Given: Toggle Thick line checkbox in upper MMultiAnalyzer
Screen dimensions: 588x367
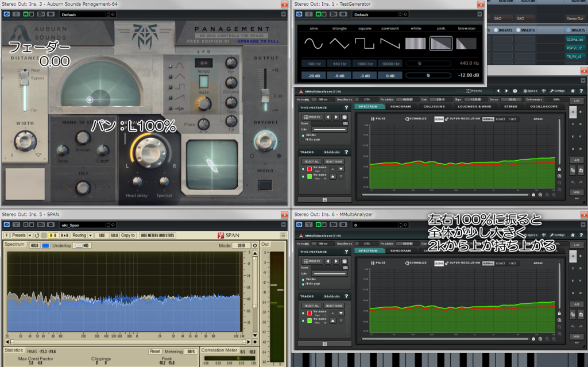Looking at the screenshot, I should [303, 136].
